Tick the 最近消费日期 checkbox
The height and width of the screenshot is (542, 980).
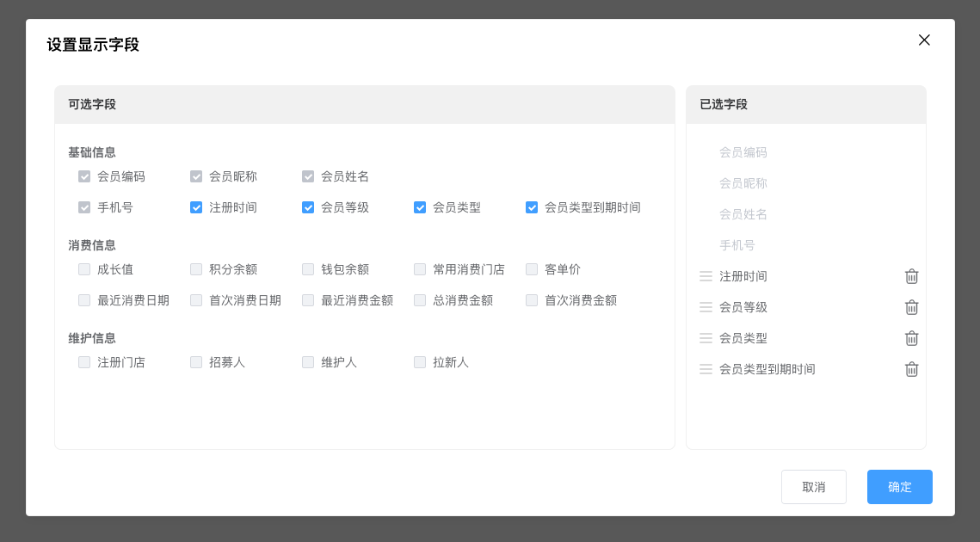(84, 300)
